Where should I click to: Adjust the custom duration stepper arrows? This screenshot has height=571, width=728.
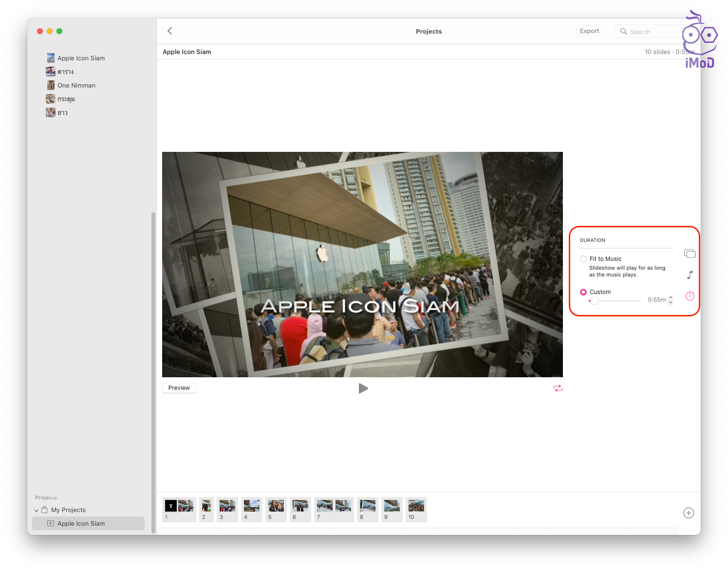671,300
